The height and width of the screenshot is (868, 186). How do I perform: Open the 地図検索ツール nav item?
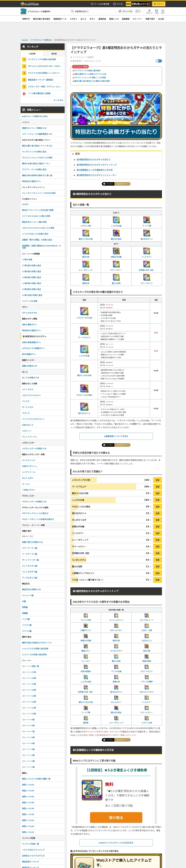pyautogui.click(x=60, y=19)
